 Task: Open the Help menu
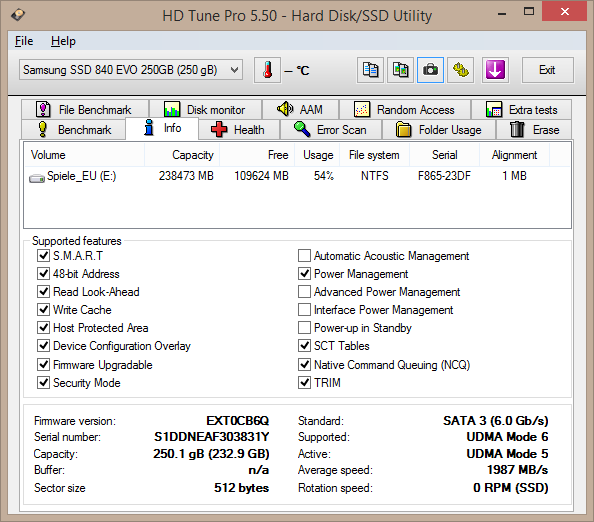[x=63, y=41]
